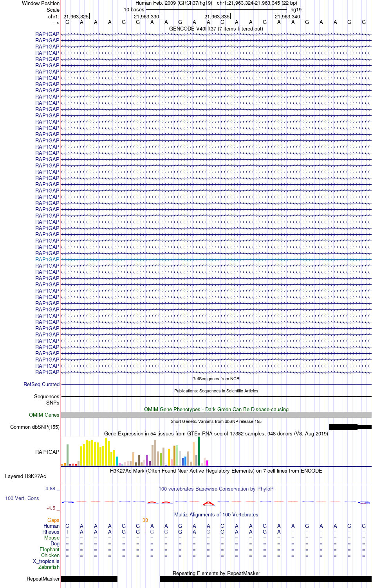Click the Short Genetic Variants dbSNP title

click(216, 421)
